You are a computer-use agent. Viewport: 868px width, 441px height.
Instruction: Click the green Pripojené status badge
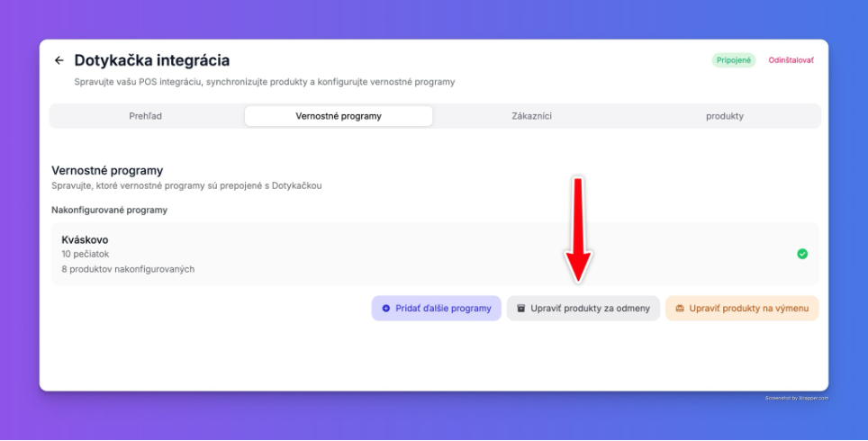tap(734, 60)
